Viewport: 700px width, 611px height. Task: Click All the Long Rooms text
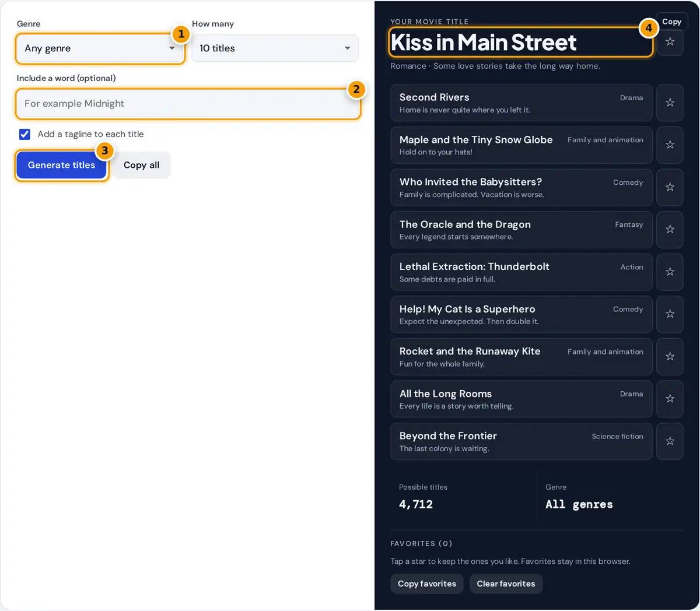(x=446, y=394)
